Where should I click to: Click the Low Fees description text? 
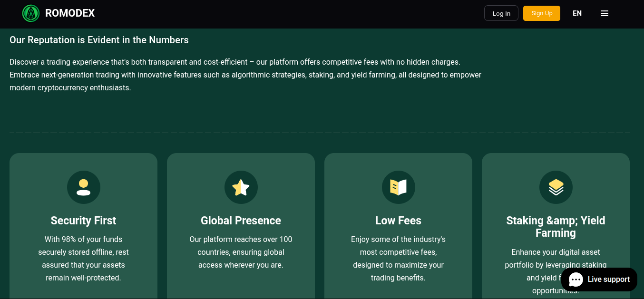[x=398, y=258]
